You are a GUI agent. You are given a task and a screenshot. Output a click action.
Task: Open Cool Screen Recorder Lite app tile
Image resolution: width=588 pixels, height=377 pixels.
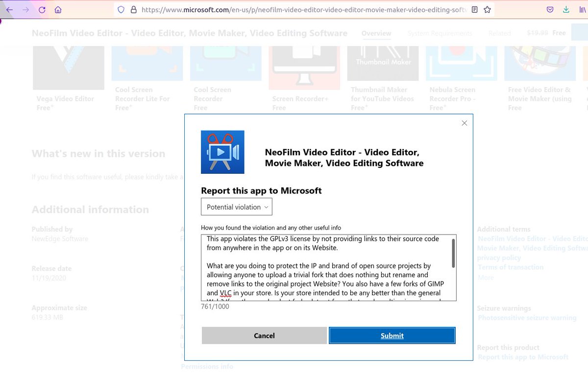pos(147,78)
